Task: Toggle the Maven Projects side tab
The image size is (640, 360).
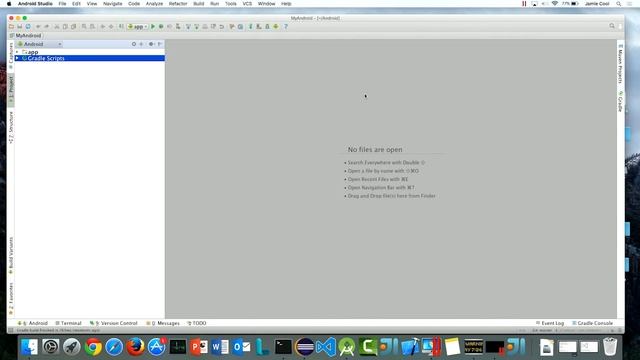Action: (x=620, y=64)
